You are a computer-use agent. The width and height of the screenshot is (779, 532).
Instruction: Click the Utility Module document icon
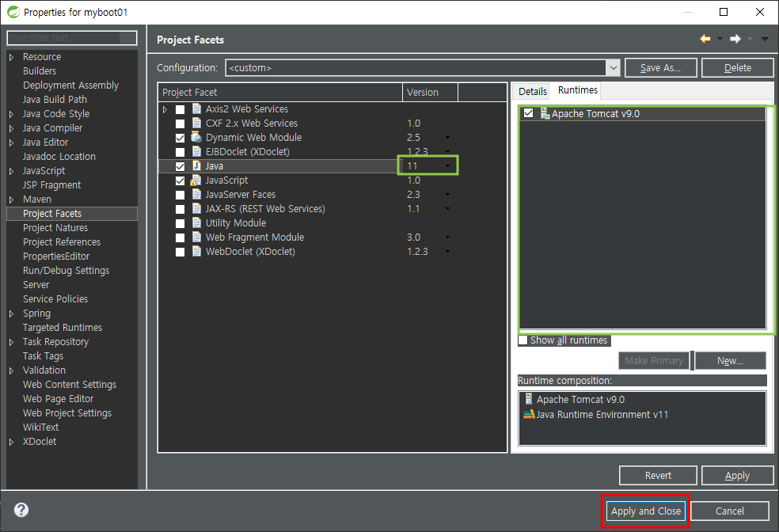click(196, 223)
